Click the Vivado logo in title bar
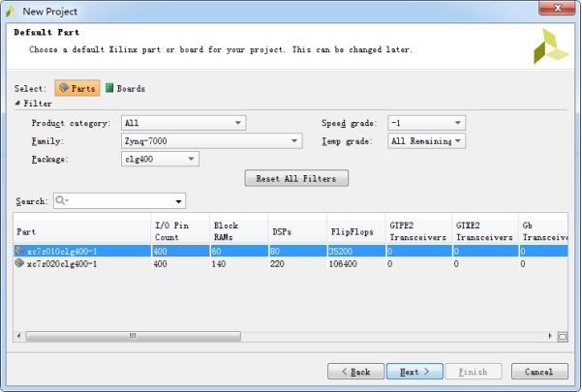This screenshot has height=392, width=582. tap(11, 12)
